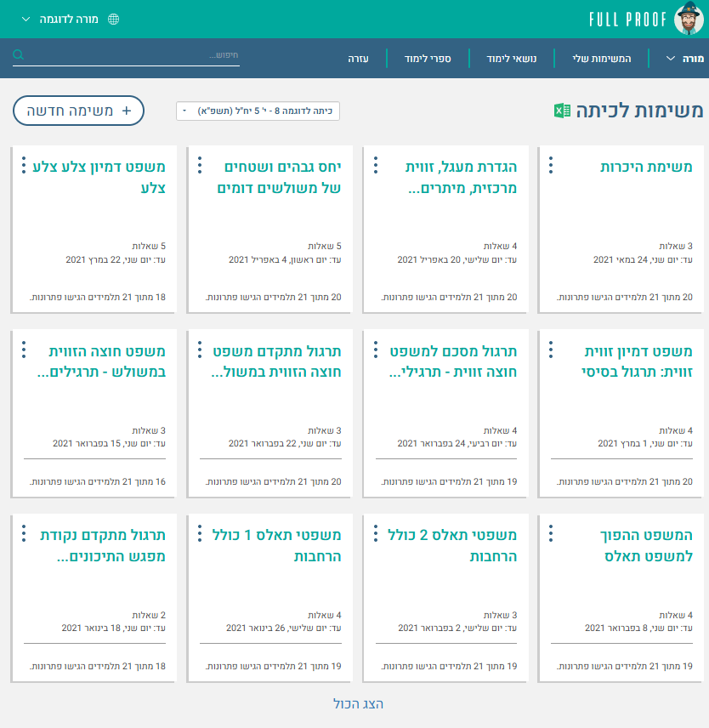Click the משימה חדשה button
The width and height of the screenshot is (709, 728).
point(78,111)
